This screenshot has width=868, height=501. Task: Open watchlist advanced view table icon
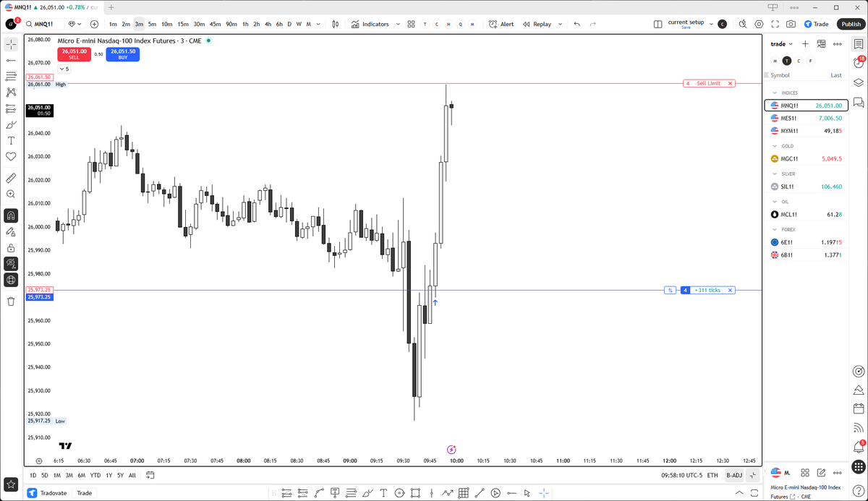[x=821, y=43]
